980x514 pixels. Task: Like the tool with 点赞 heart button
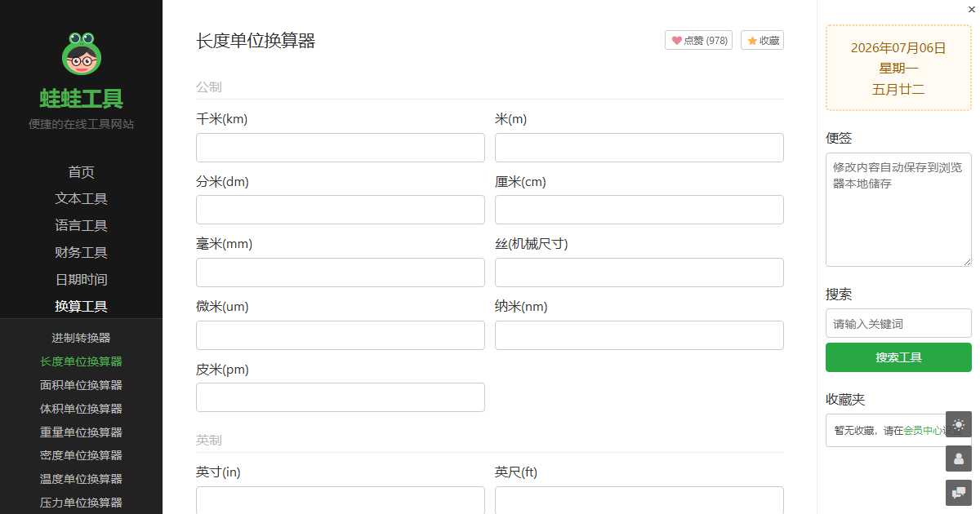(x=699, y=40)
